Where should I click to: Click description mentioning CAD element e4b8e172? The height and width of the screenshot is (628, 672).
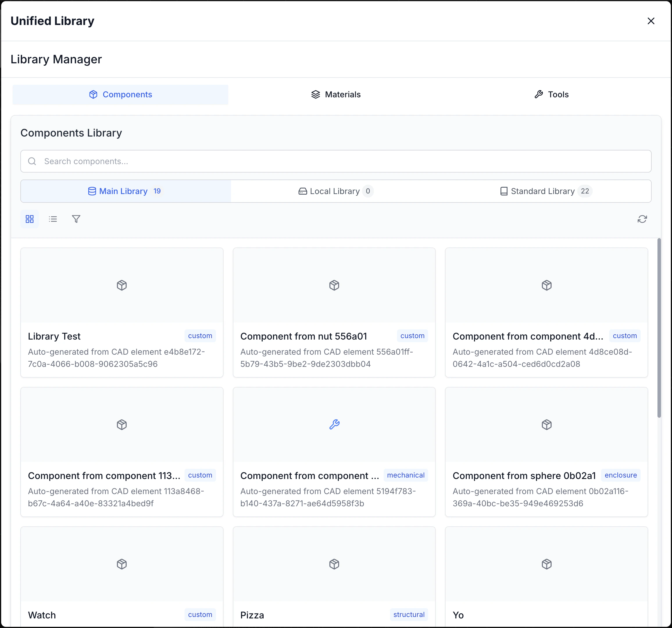(117, 358)
